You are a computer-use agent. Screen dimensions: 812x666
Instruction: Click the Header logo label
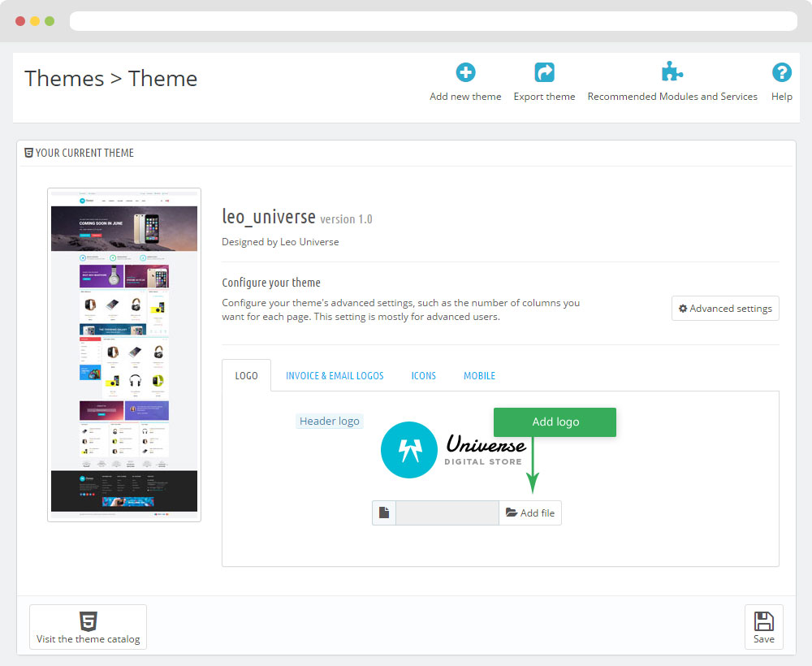pos(329,421)
